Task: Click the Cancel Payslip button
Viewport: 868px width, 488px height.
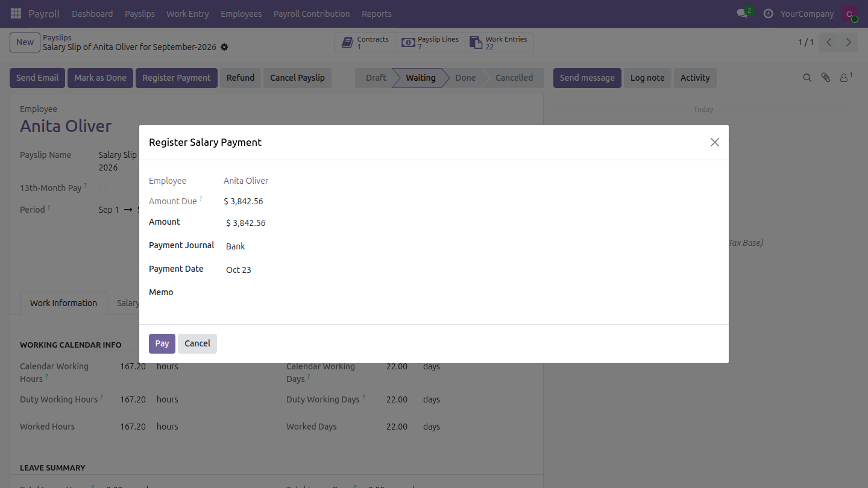Action: click(297, 78)
